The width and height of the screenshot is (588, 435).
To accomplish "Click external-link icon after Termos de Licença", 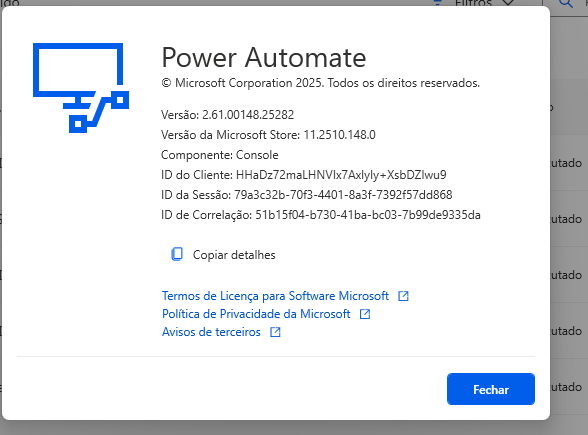I will pyautogui.click(x=403, y=296).
